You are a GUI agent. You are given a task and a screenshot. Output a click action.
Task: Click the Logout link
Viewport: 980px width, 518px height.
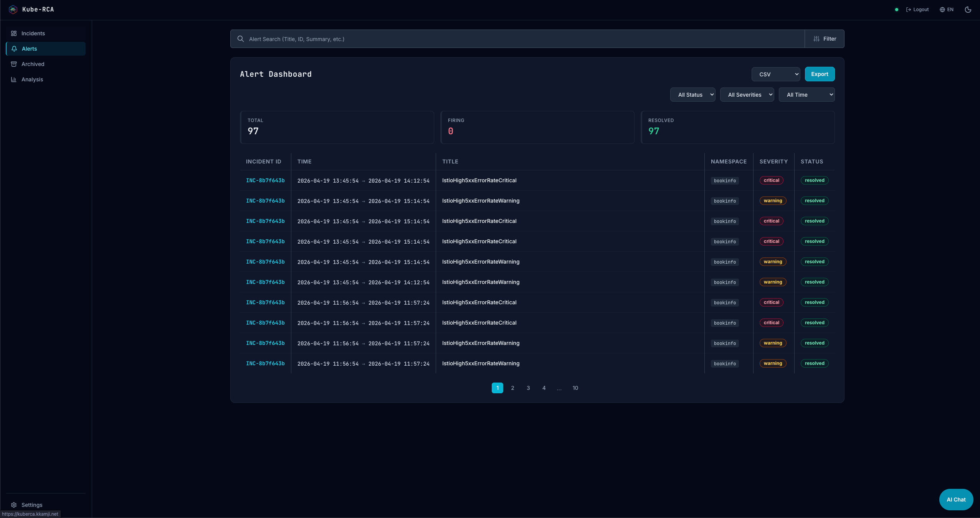[917, 10]
